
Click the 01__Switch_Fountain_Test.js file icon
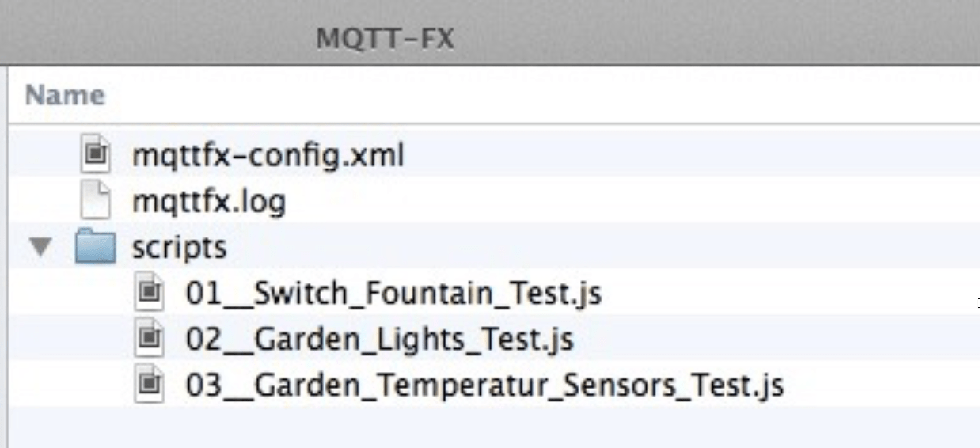pos(149,294)
